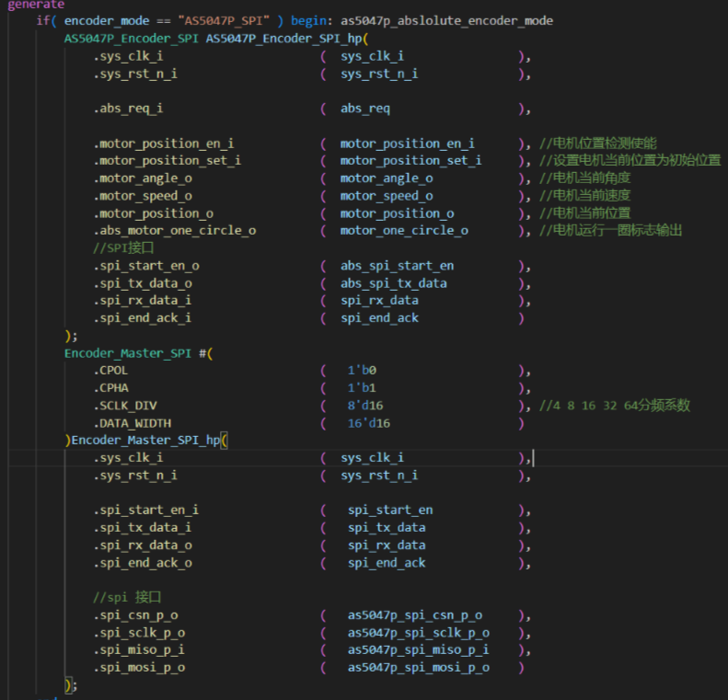The image size is (728, 700).
Task: Click the port .spi_sclk_p_o
Action: point(139,633)
